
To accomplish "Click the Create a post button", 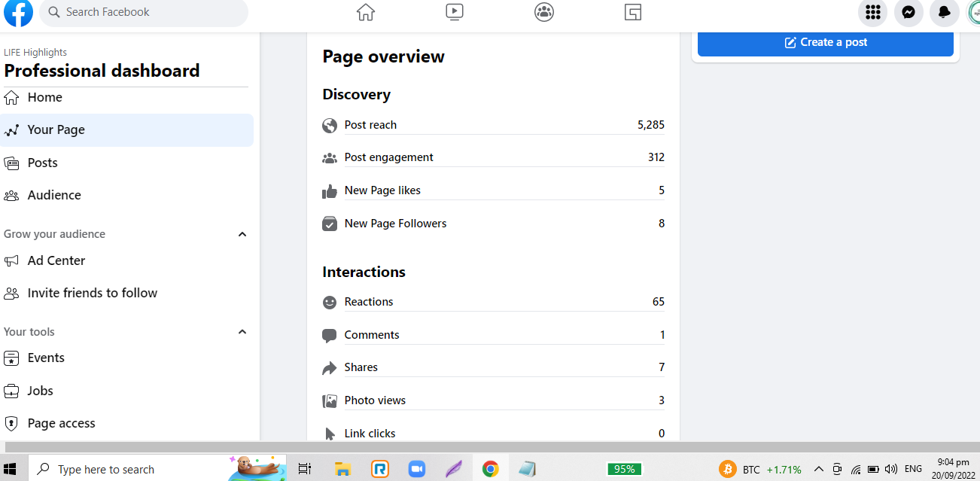I will click(825, 43).
